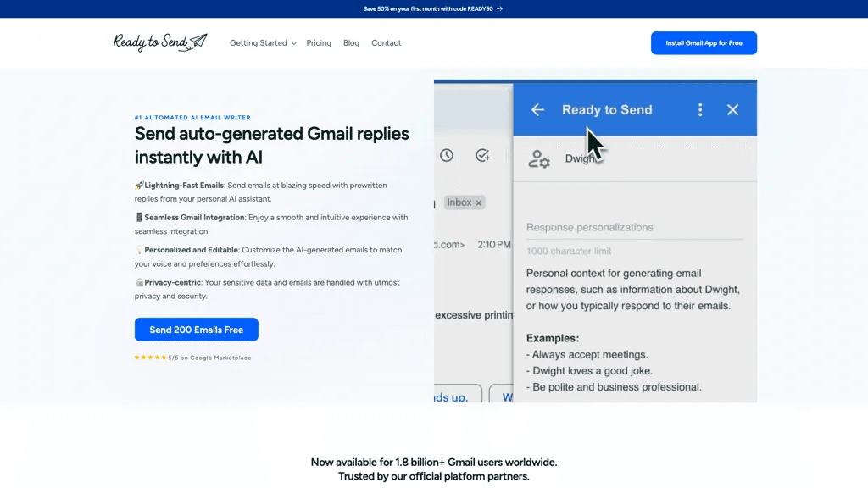
Task: Open the three-dot menu in the panel header
Action: [x=700, y=109]
